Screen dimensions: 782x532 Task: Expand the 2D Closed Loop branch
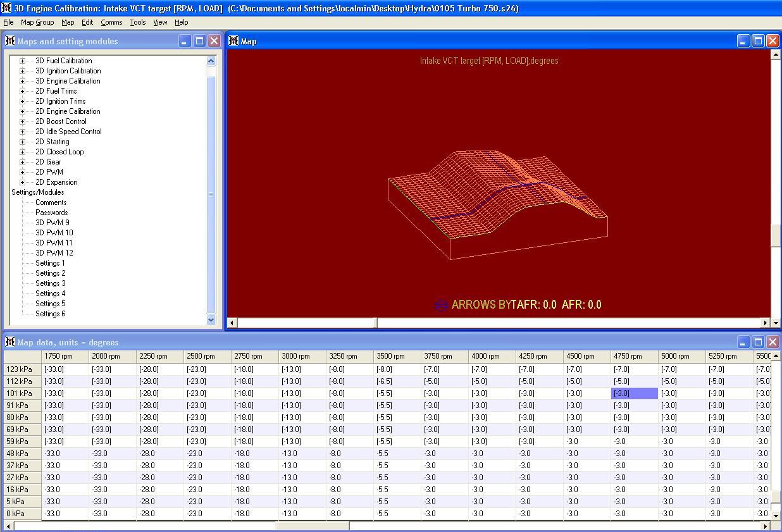(22, 151)
